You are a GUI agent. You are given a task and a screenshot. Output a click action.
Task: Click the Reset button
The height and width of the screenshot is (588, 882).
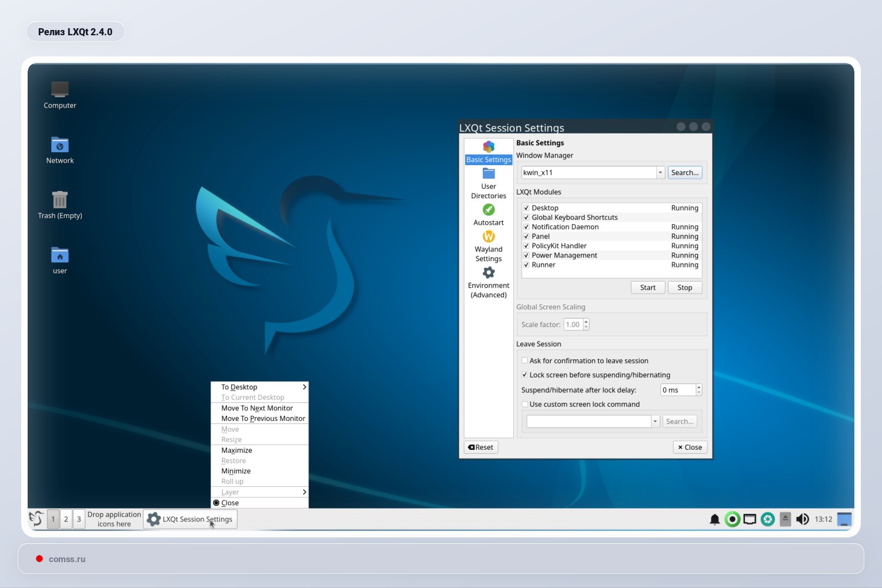click(x=481, y=447)
